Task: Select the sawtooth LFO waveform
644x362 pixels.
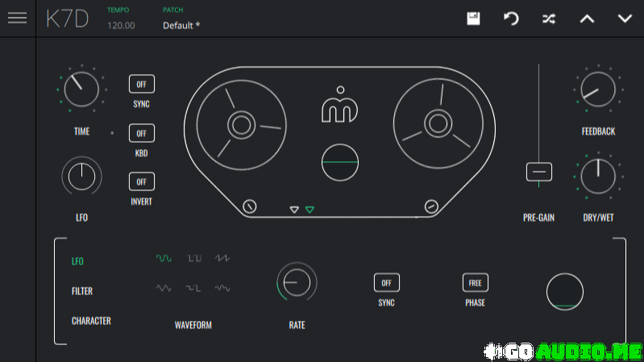Action: pos(222,258)
